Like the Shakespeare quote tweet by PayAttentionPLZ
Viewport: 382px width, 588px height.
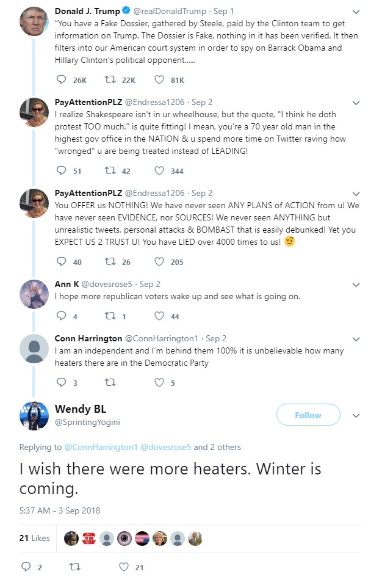159,171
